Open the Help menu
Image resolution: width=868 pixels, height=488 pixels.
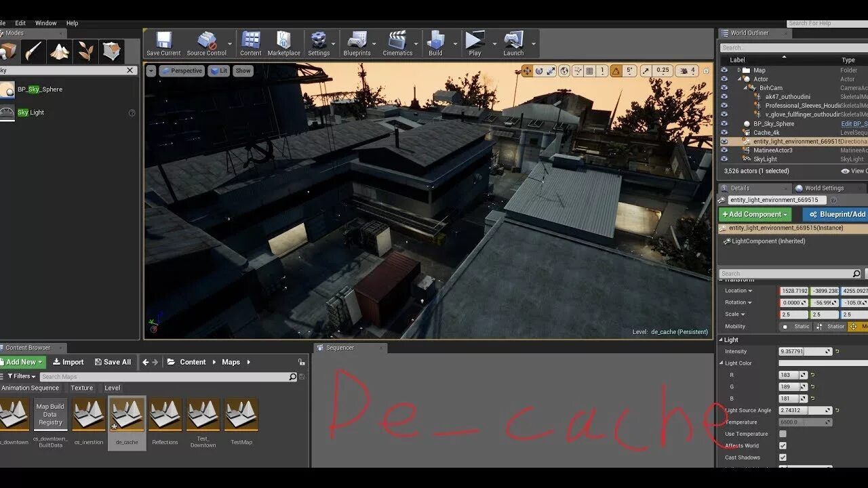click(x=72, y=23)
